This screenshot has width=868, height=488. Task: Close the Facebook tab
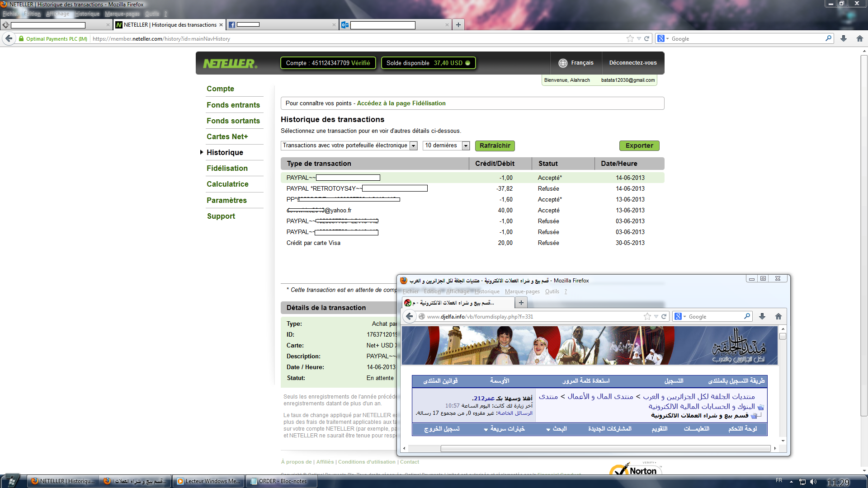click(334, 25)
